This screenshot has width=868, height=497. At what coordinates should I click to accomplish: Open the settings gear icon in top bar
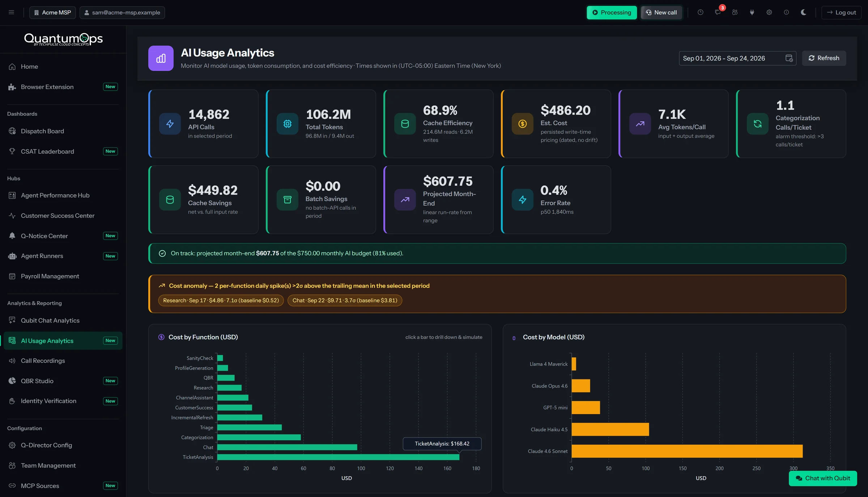pyautogui.click(x=769, y=12)
